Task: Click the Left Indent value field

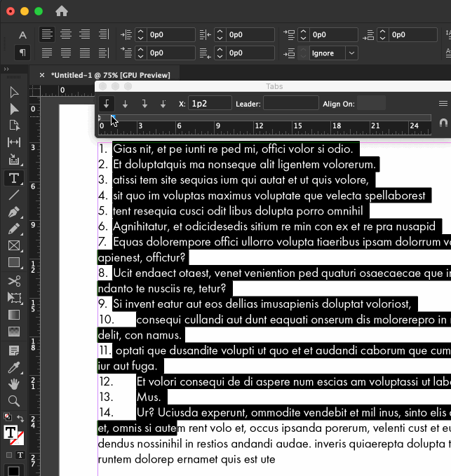Action: 171,34
